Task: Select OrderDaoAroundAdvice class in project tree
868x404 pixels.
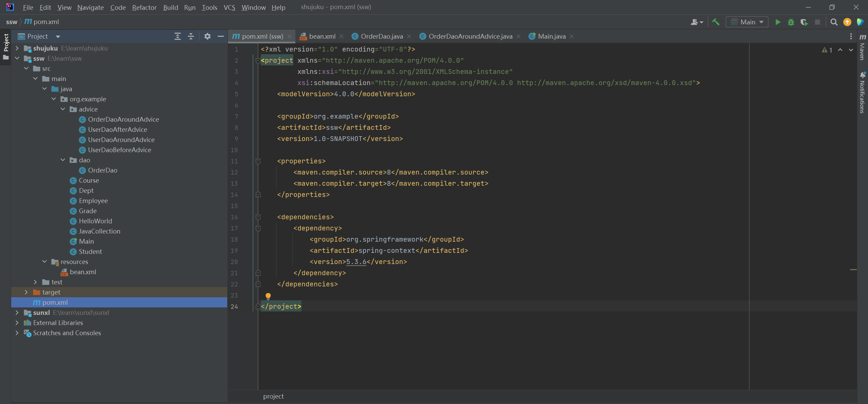Action: tap(123, 119)
